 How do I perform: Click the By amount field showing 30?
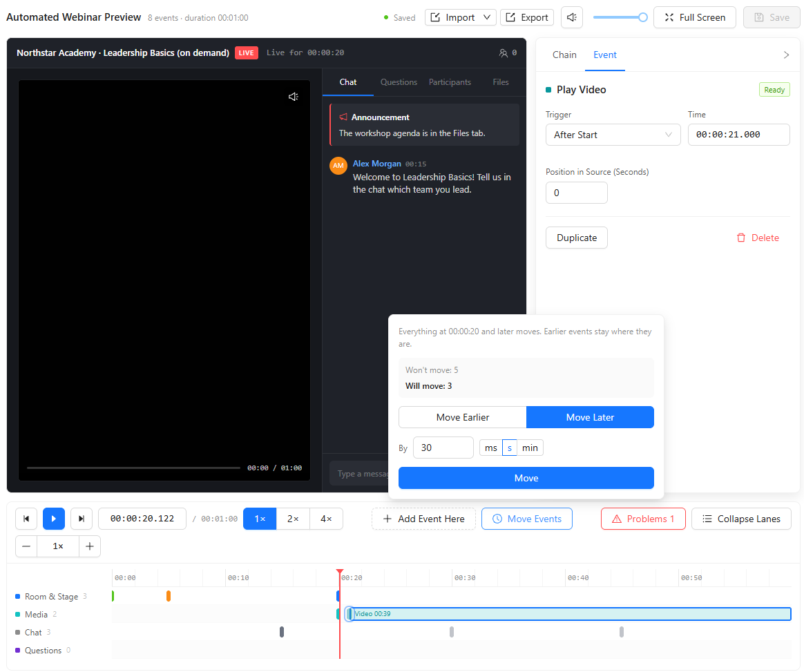tap(443, 448)
